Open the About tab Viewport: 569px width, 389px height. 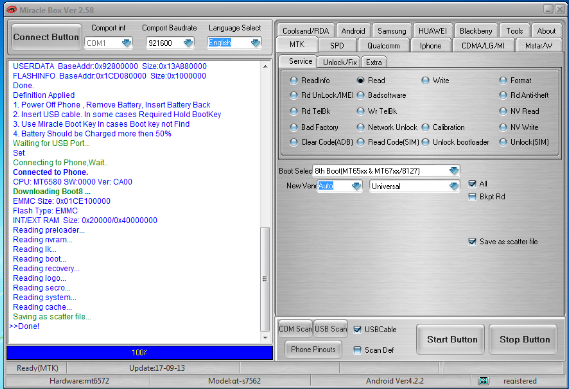(x=546, y=31)
